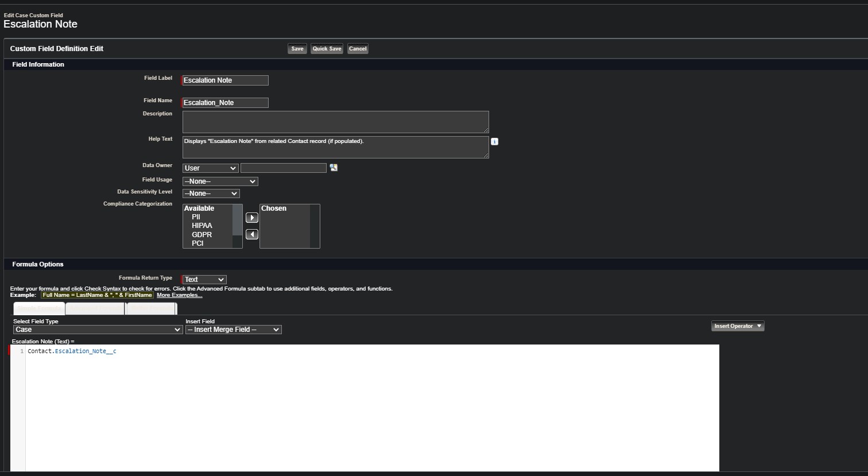Add selected compliance category with right arrow
The height and width of the screenshot is (476, 868).
point(252,218)
